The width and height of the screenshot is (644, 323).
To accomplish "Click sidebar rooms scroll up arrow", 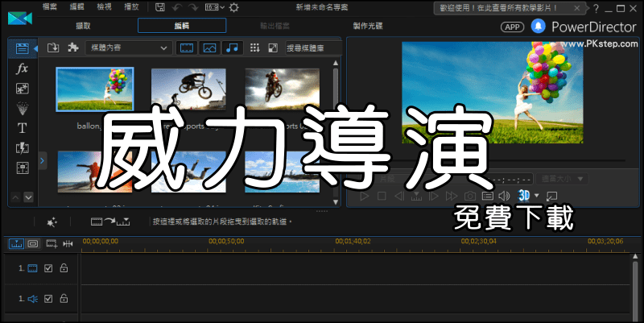I will click(x=15, y=197).
